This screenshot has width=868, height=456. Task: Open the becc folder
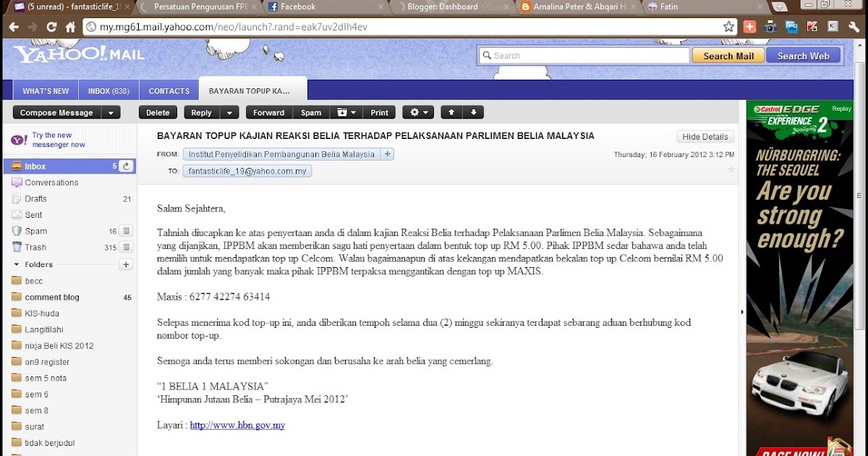click(34, 281)
